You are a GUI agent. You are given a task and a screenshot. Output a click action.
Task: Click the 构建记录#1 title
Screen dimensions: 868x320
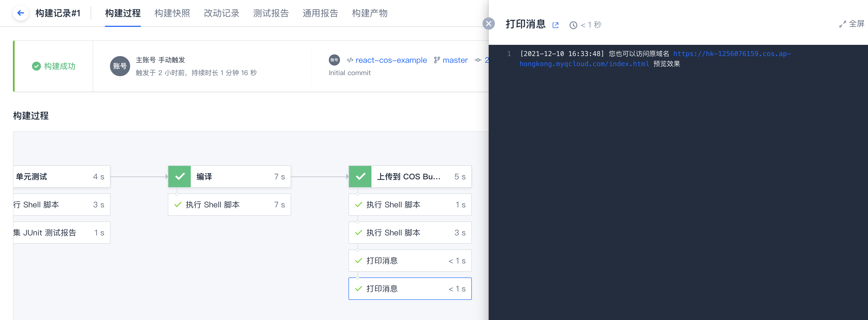pos(58,13)
